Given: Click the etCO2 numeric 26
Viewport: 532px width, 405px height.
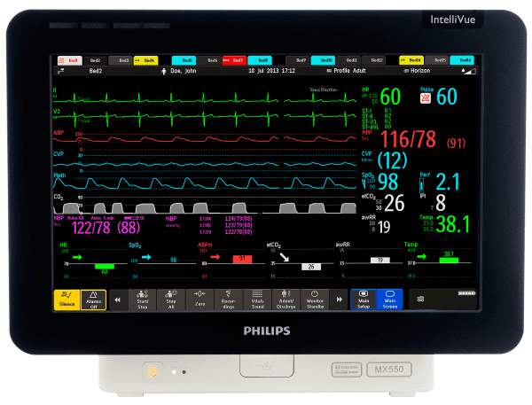Looking at the screenshot, I should click(x=395, y=203).
